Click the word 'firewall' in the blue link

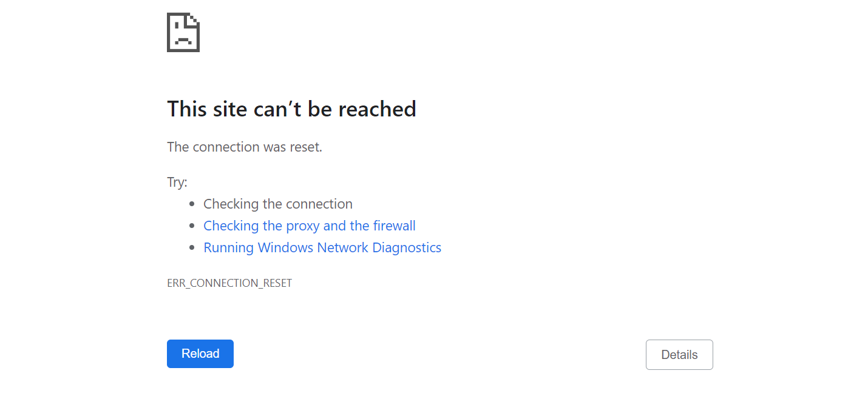coord(395,226)
